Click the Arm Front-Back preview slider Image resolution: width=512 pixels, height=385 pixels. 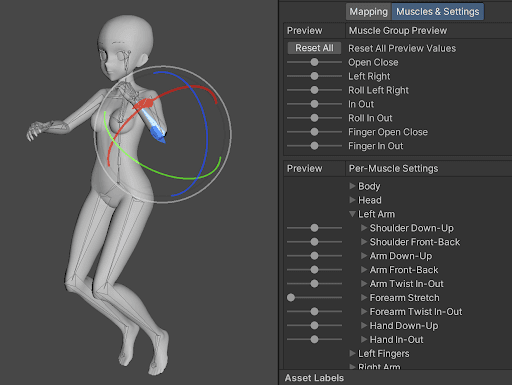point(314,270)
